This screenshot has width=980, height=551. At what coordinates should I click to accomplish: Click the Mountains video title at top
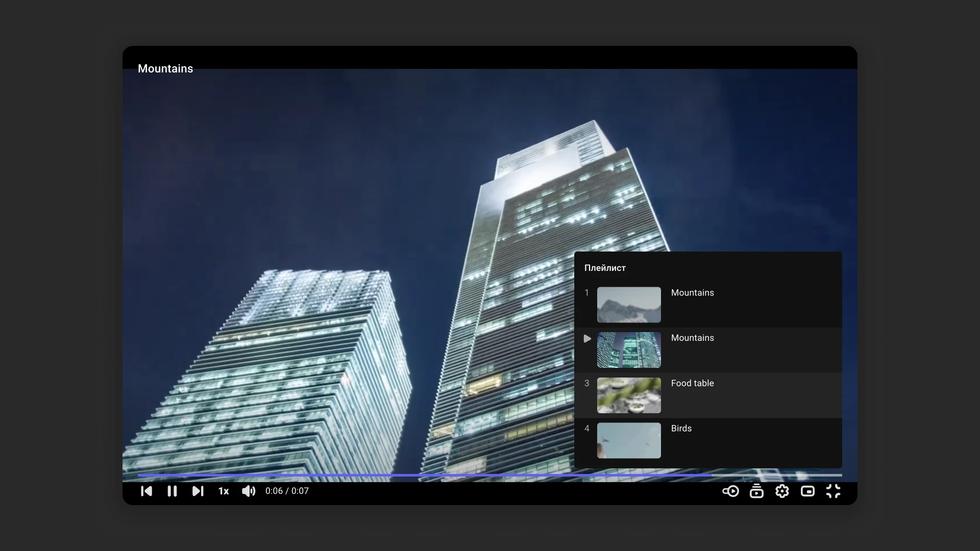pos(165,69)
